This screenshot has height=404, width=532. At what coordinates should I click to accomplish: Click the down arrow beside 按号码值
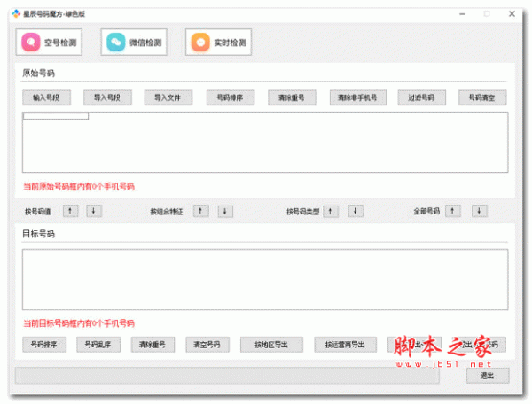pyautogui.click(x=94, y=211)
